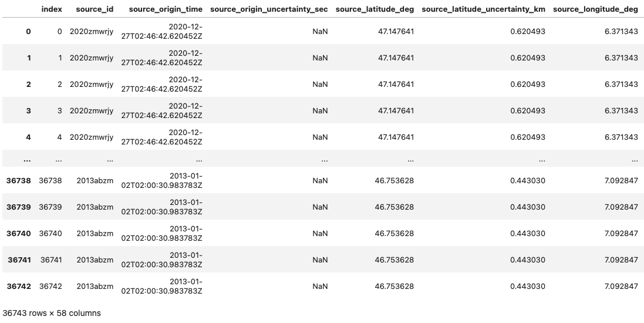Click the 2013abzm cell in row 36741

point(95,260)
